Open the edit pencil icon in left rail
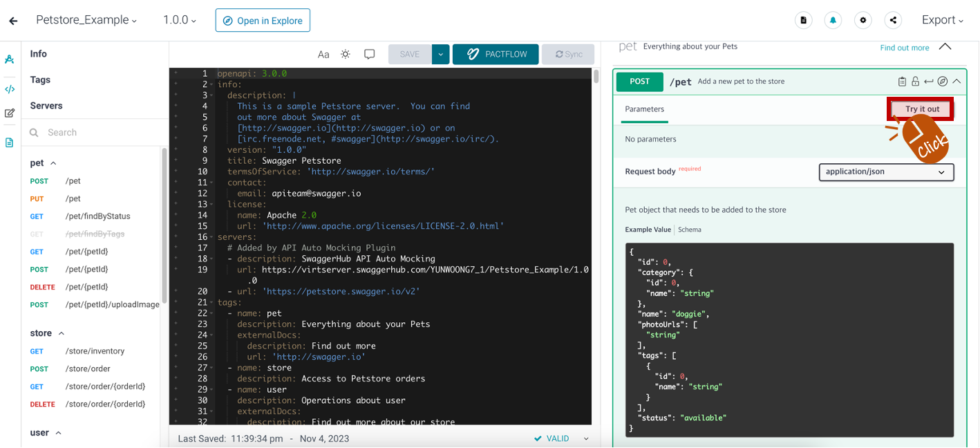Image resolution: width=980 pixels, height=448 pixels. pos(10,113)
